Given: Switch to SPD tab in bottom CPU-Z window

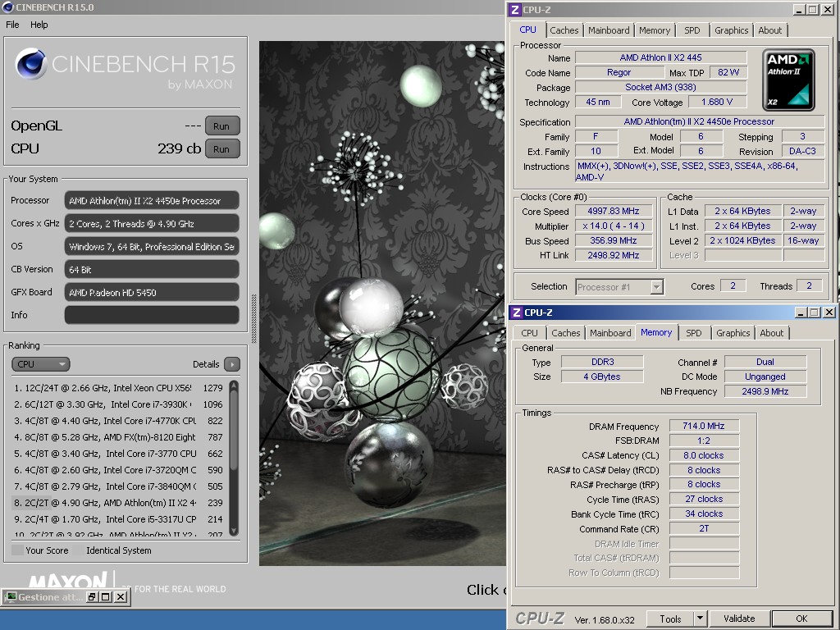Looking at the screenshot, I should click(694, 333).
